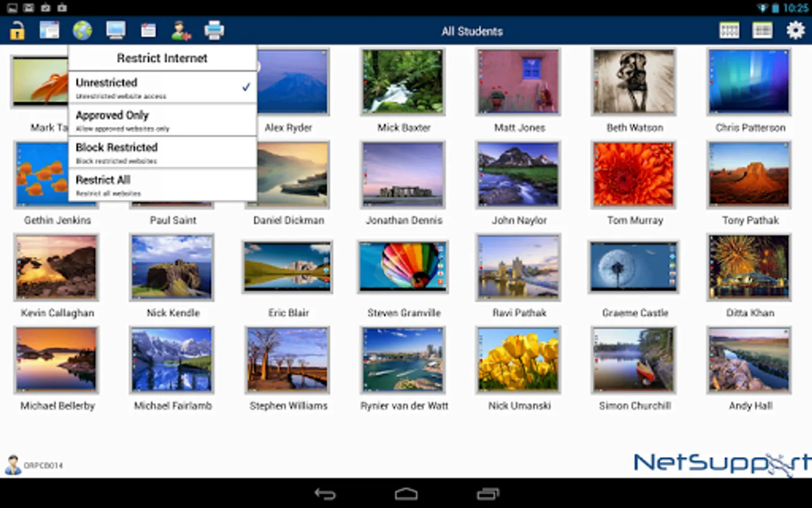The image size is (812, 508).
Task: Tap Android home navigation button
Action: pyautogui.click(x=406, y=494)
